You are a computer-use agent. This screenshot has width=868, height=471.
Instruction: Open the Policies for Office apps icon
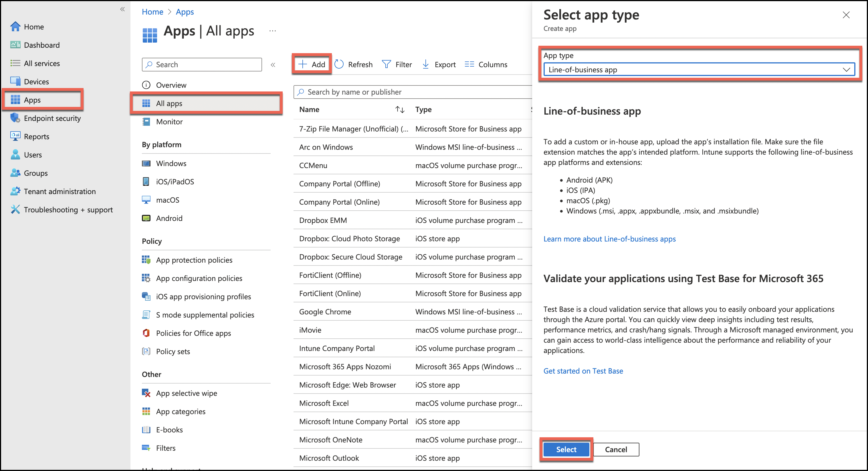[x=146, y=333]
